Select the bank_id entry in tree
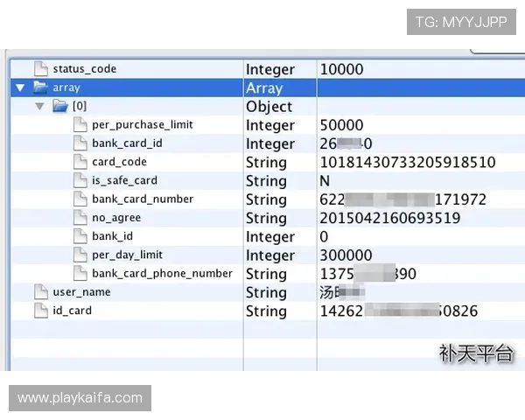The width and height of the screenshot is (525, 420). pos(112,236)
